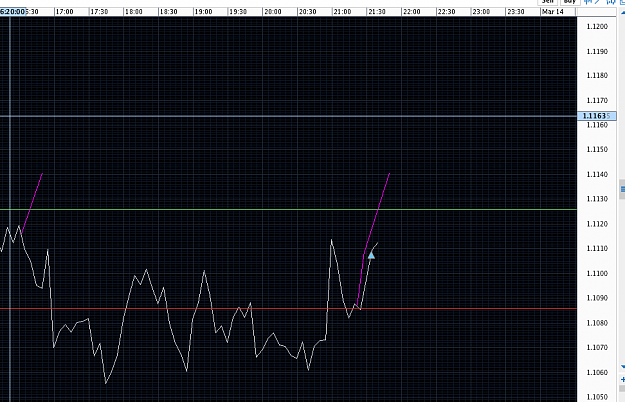This screenshot has height=402, width=625.
Task: Click the 22:30 time axis label
Action: (446, 12)
